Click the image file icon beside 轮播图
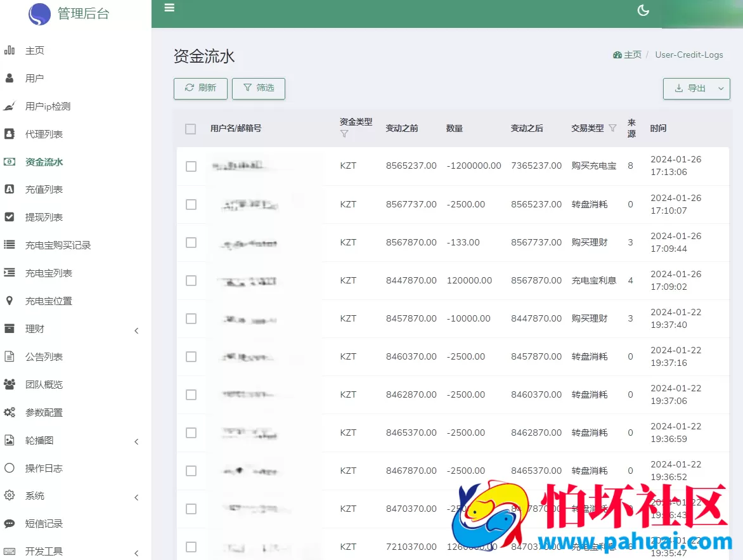 click(x=10, y=440)
